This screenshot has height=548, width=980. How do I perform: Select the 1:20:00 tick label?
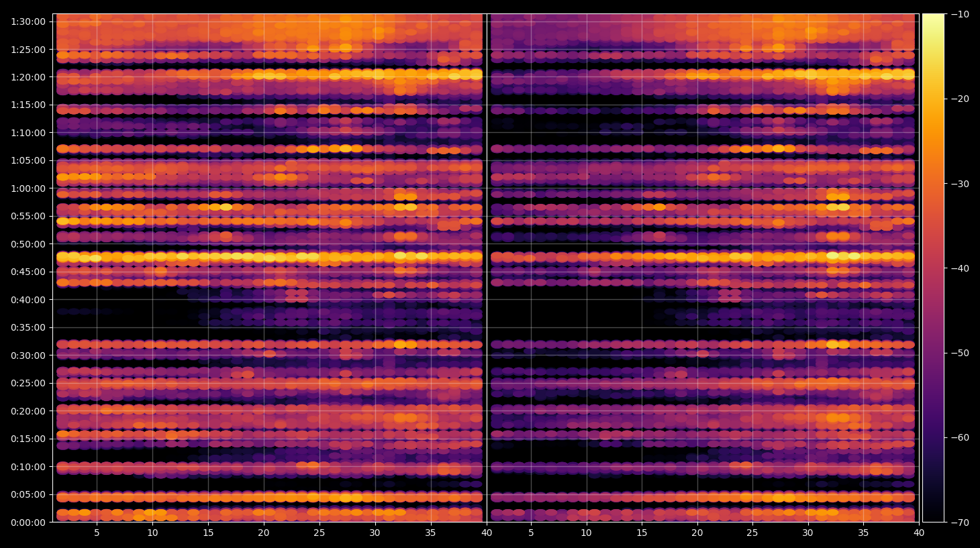28,77
